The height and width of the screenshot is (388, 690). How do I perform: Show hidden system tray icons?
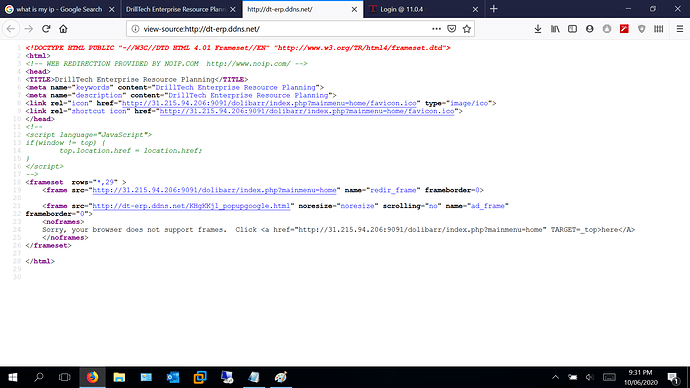pos(555,377)
